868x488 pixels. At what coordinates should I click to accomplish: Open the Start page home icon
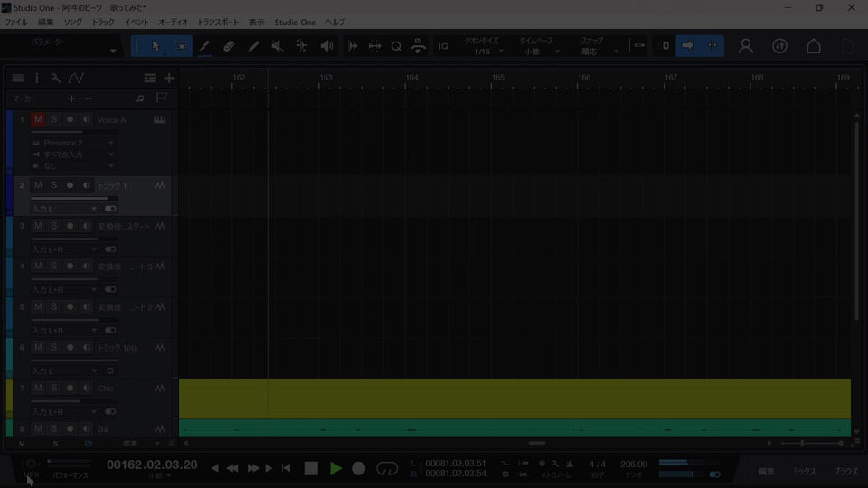pyautogui.click(x=813, y=46)
